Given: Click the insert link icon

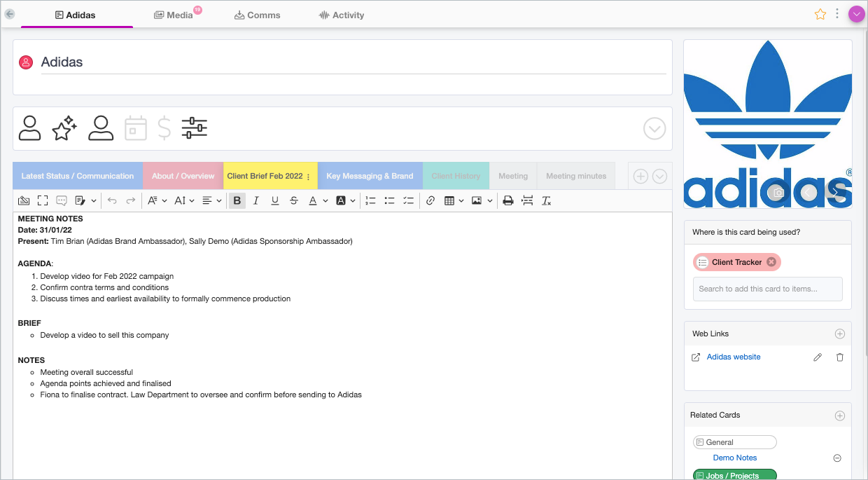Looking at the screenshot, I should [x=430, y=201].
